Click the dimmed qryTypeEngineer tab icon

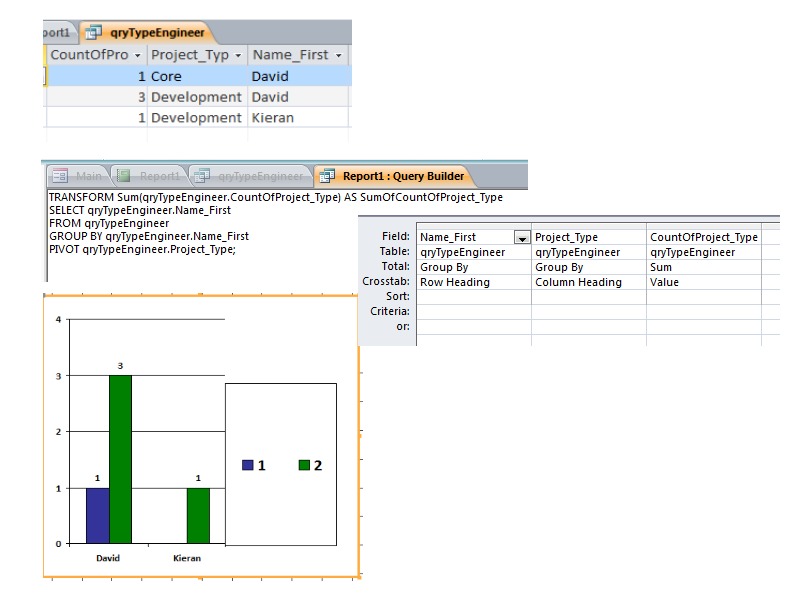coord(202,176)
